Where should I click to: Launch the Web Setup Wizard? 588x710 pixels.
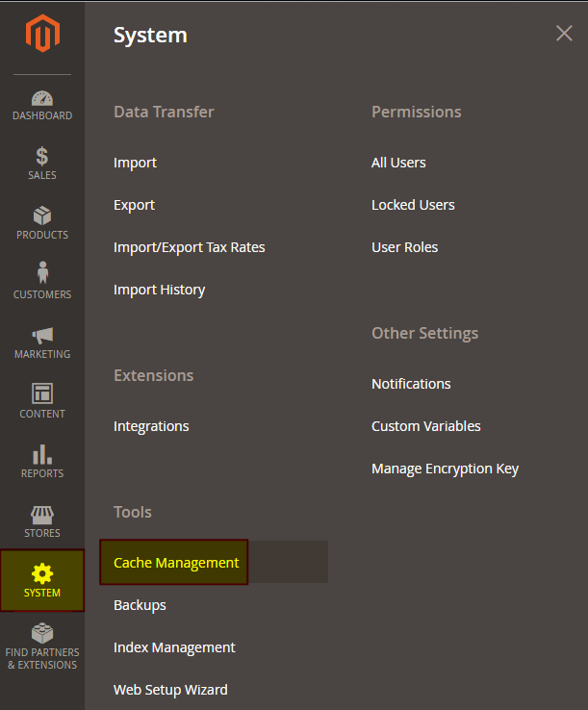pos(170,690)
